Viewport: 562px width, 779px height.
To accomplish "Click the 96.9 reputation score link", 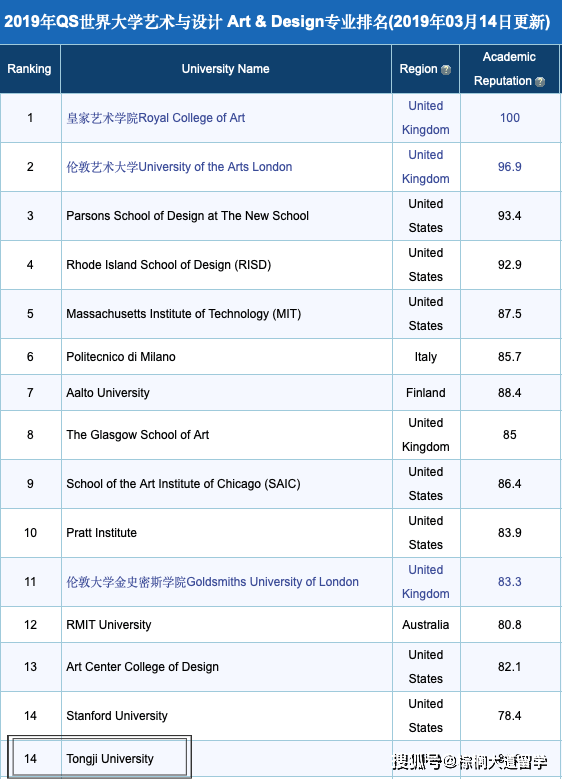I will point(509,167).
